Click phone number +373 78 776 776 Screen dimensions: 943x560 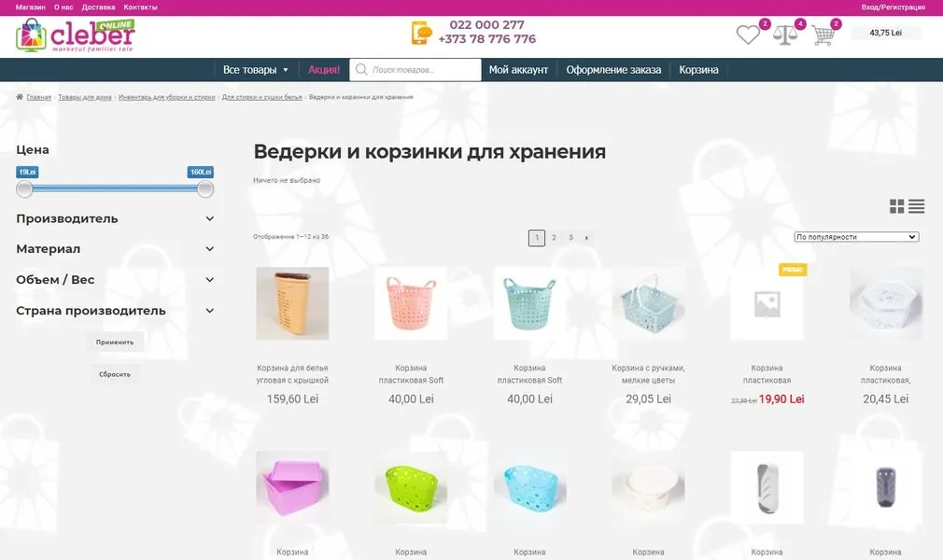point(486,39)
